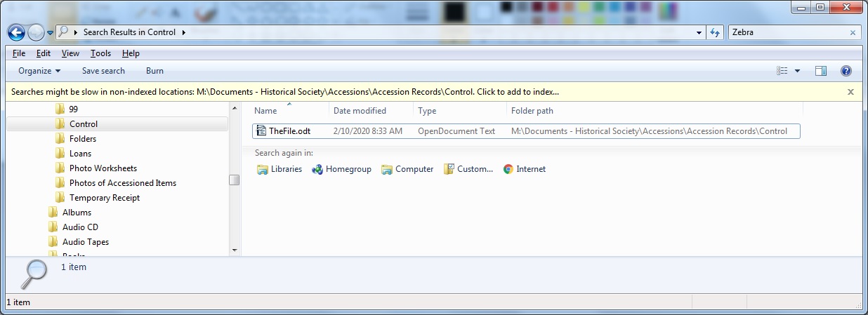The height and width of the screenshot is (315, 868).
Task: Open the File menu
Action: coord(19,53)
